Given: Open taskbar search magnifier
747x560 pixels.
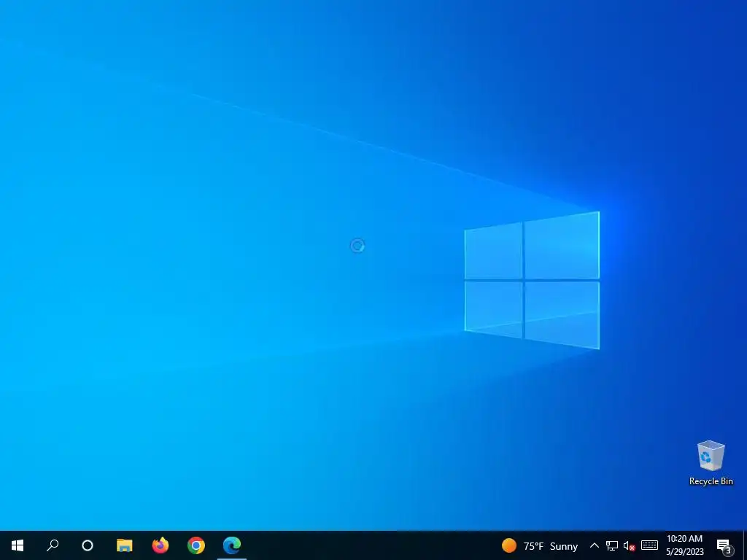Looking at the screenshot, I should coord(53,545).
